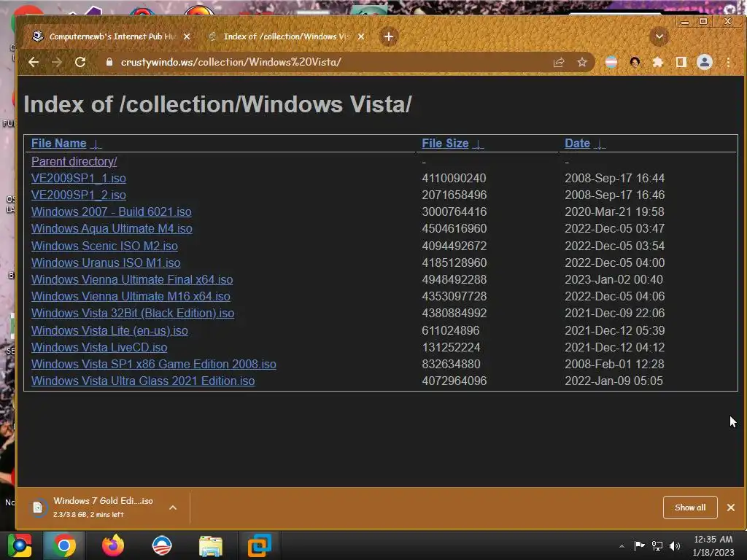The height and width of the screenshot is (560, 747).
Task: Open site info via the padlock icon
Action: 109,62
